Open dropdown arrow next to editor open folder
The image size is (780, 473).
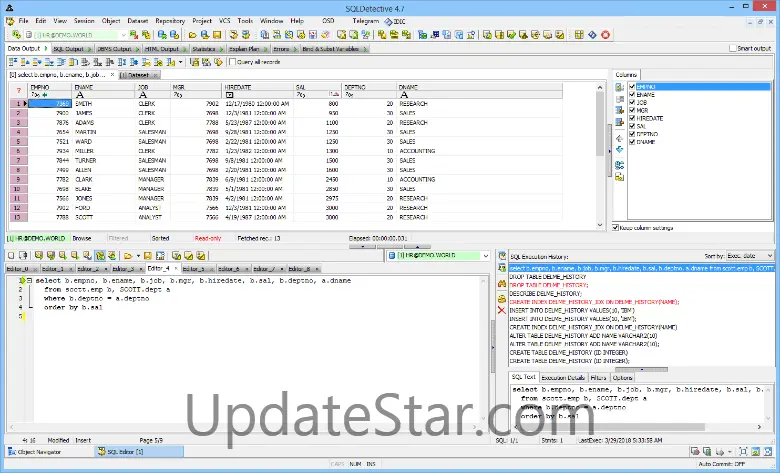[x=138, y=256]
